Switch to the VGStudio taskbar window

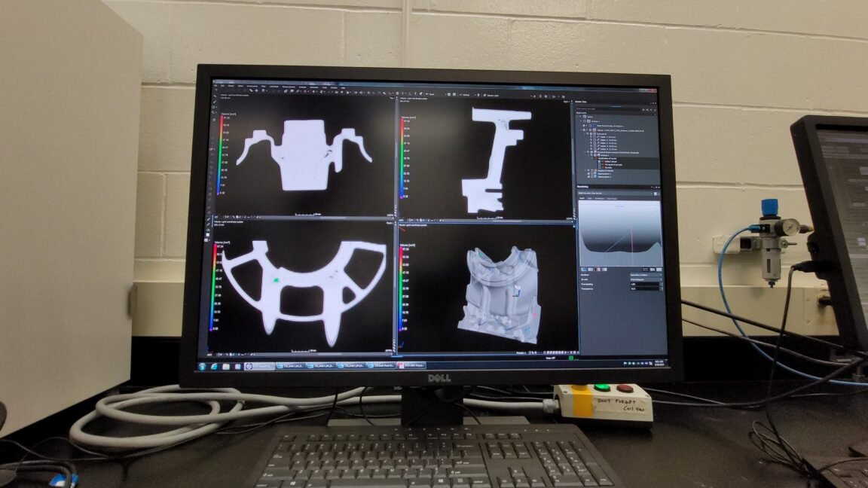261,365
